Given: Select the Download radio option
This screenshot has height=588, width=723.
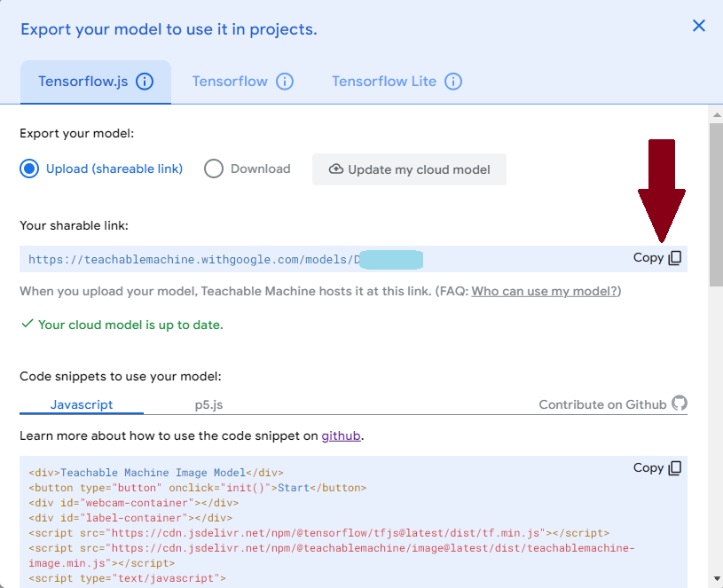Looking at the screenshot, I should click(x=214, y=169).
